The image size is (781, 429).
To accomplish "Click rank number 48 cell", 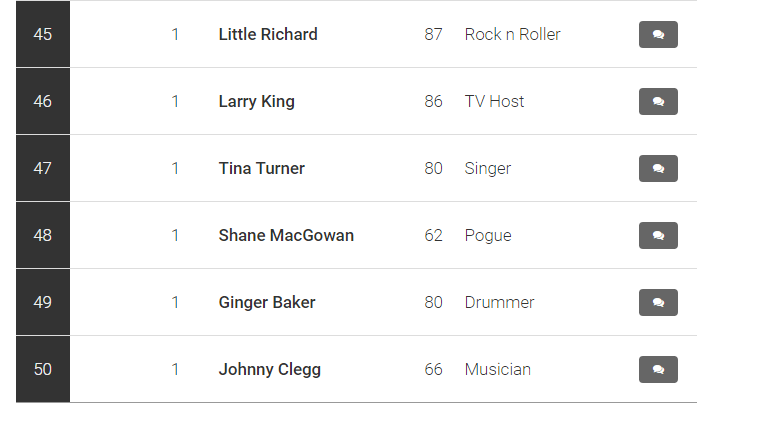I will [x=43, y=235].
